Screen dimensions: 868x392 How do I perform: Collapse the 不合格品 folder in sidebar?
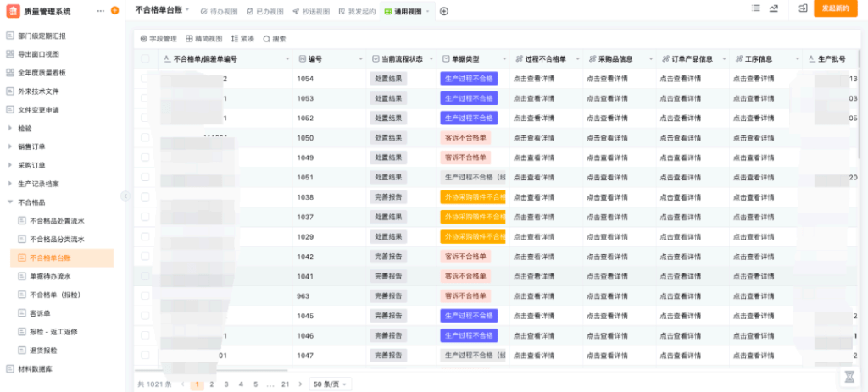coord(10,202)
